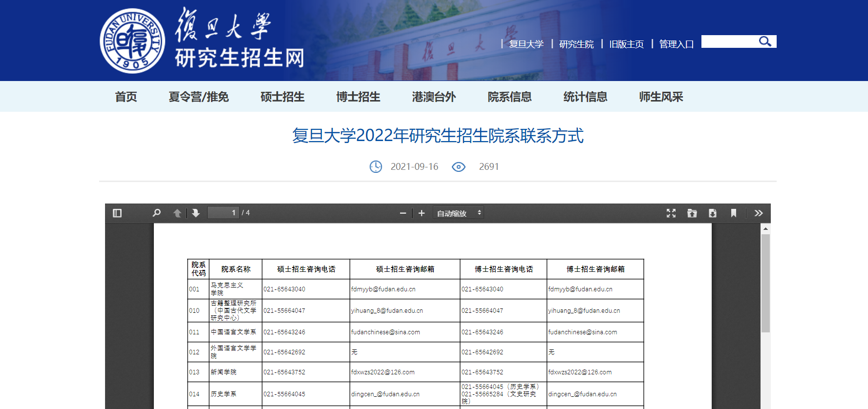The image size is (868, 409).
Task: Click the 院系代码 column header
Action: pos(198,269)
